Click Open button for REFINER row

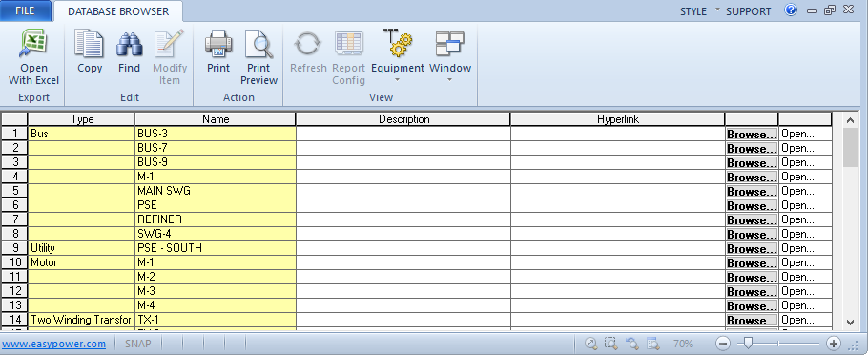point(805,219)
